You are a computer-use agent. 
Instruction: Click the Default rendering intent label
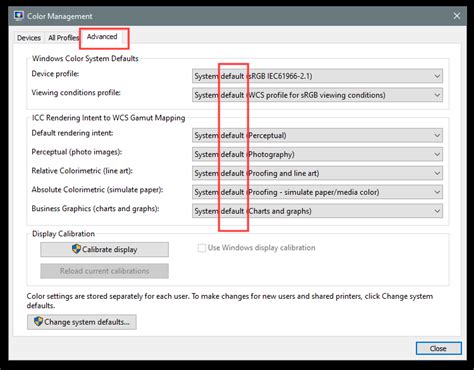click(x=72, y=133)
